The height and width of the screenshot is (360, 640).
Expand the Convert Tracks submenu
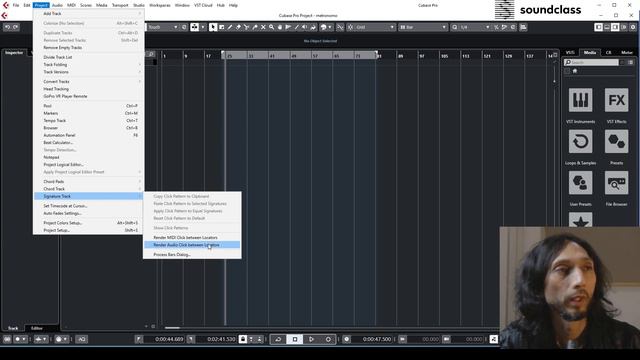89,82
